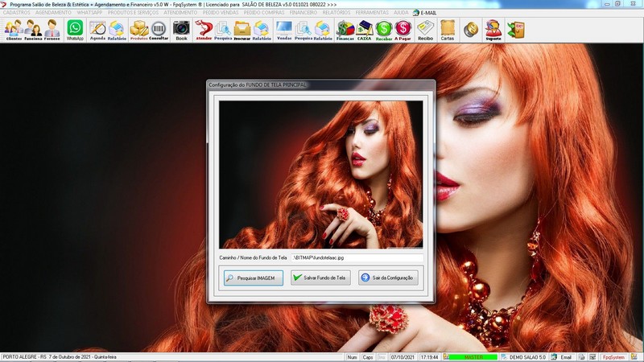Click the Pesquisar IMAGEM button
This screenshot has width=644, height=362.
[253, 278]
